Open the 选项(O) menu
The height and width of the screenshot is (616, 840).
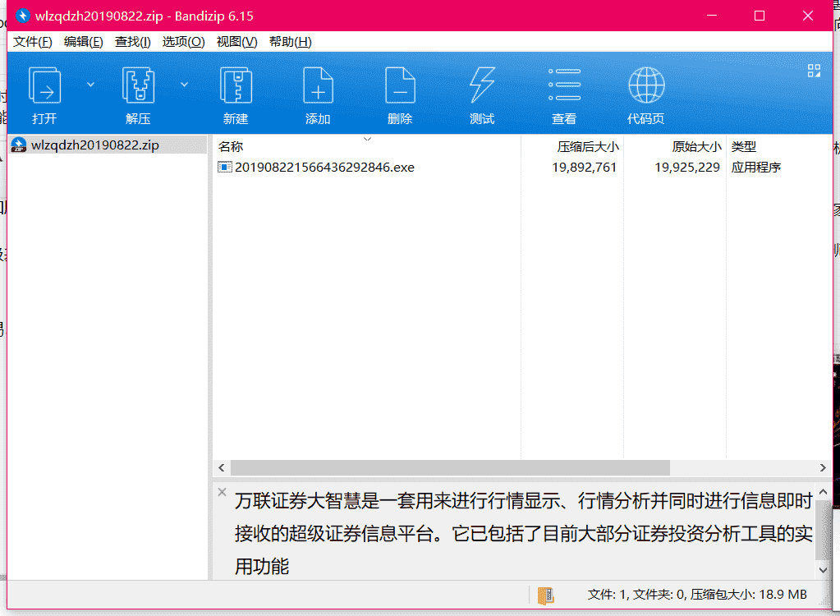coord(184,42)
